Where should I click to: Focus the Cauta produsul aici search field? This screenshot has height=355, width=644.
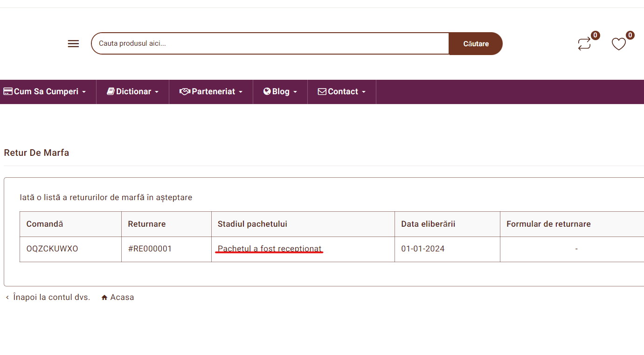270,44
